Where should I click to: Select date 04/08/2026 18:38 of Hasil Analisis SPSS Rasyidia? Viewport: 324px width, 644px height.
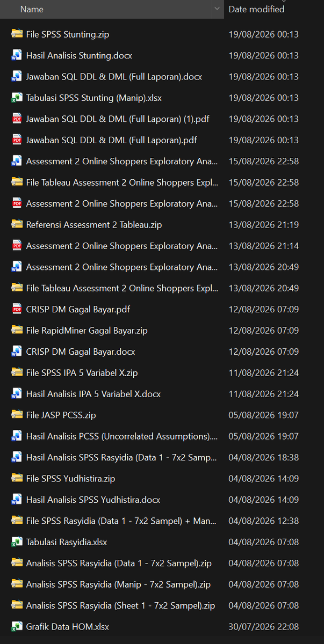pos(264,457)
